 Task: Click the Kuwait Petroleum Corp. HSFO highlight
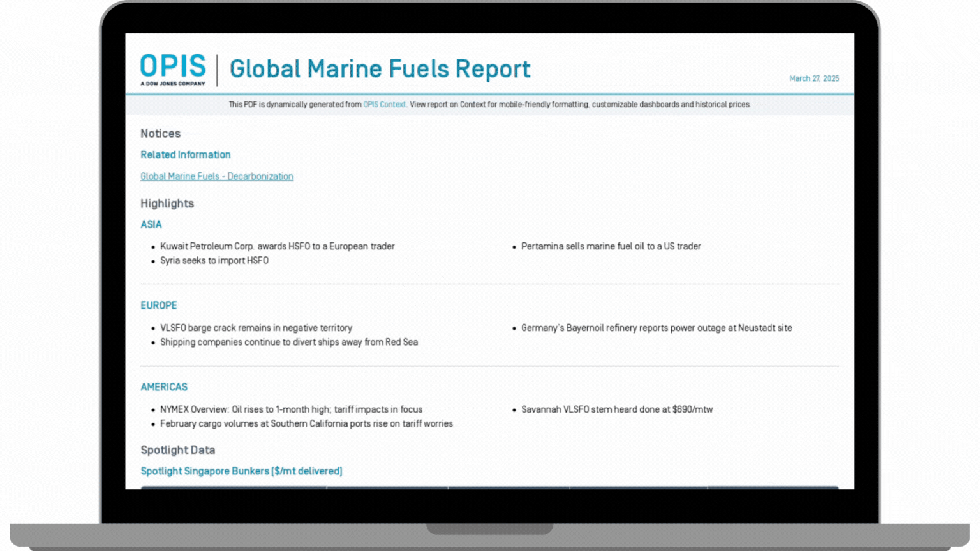pyautogui.click(x=277, y=246)
